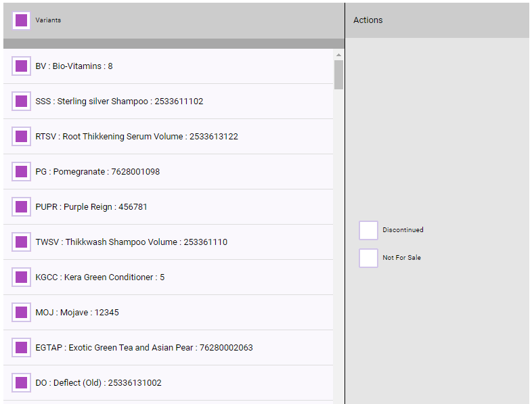
Task: Click the Variants column header label
Action: (48, 20)
